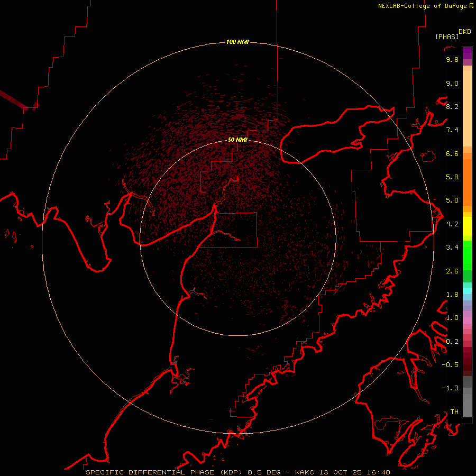Click the 6.6 scale value
Viewport: 476px width, 476px height.
tap(452, 153)
